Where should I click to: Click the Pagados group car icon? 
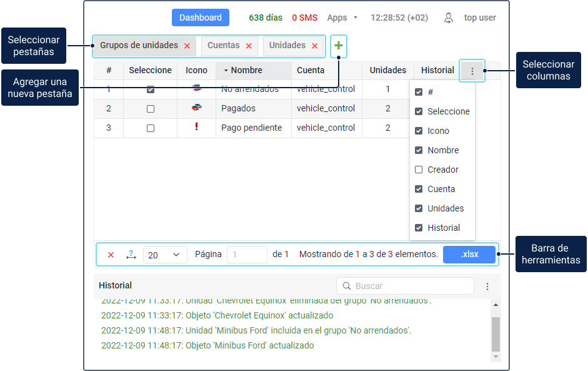click(x=196, y=108)
